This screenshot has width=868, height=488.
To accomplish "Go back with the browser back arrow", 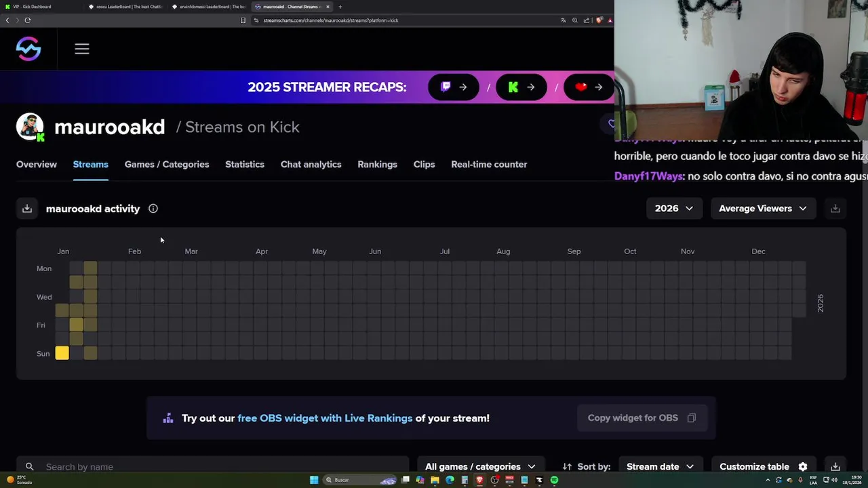I will click(x=7, y=20).
